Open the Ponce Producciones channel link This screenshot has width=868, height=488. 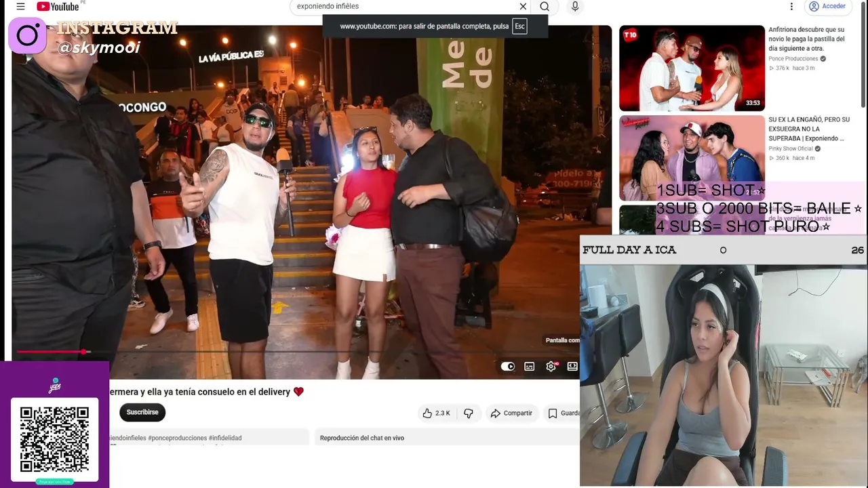(793, 59)
